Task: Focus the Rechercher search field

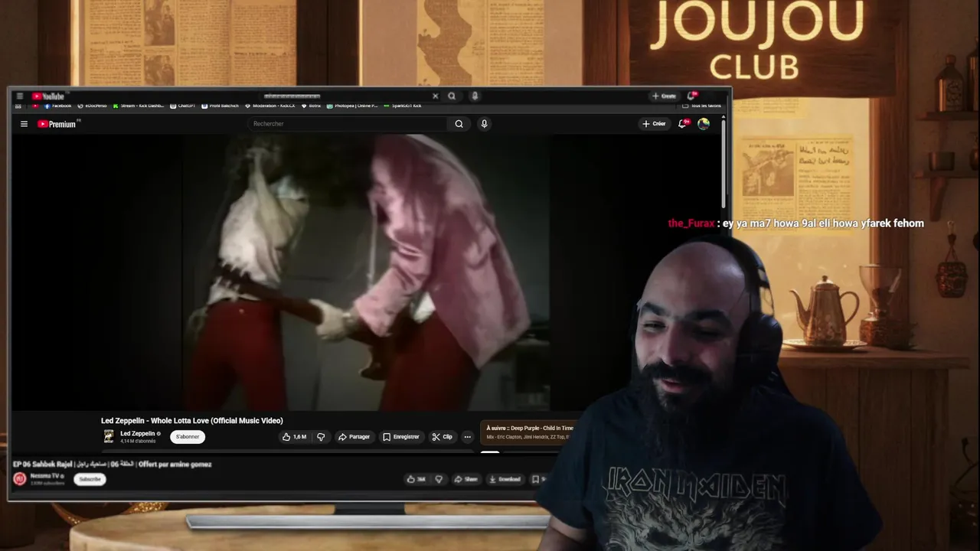Action: click(348, 124)
